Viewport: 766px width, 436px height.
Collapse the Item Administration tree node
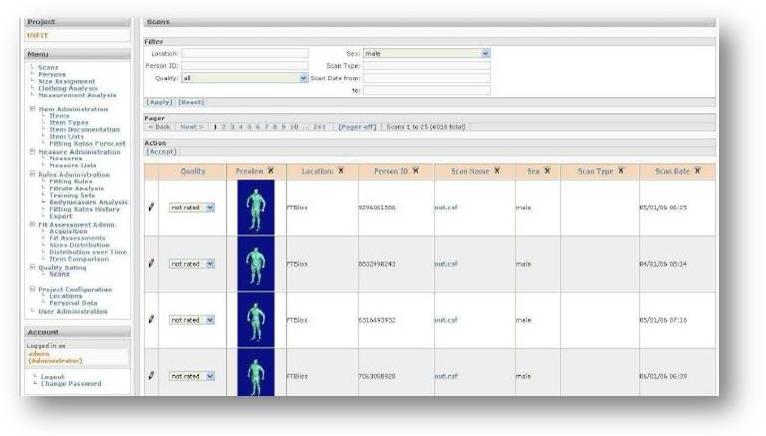(32, 108)
